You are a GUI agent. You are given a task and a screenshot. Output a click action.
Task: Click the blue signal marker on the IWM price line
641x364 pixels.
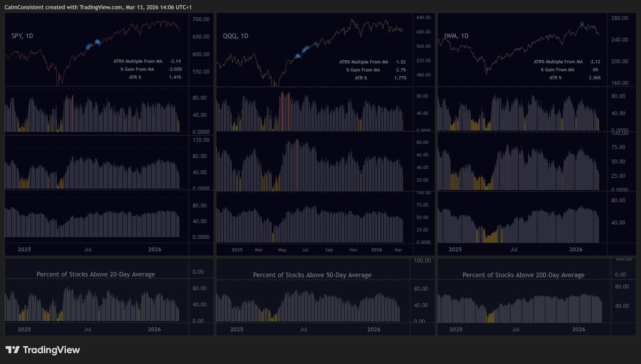coord(582,25)
